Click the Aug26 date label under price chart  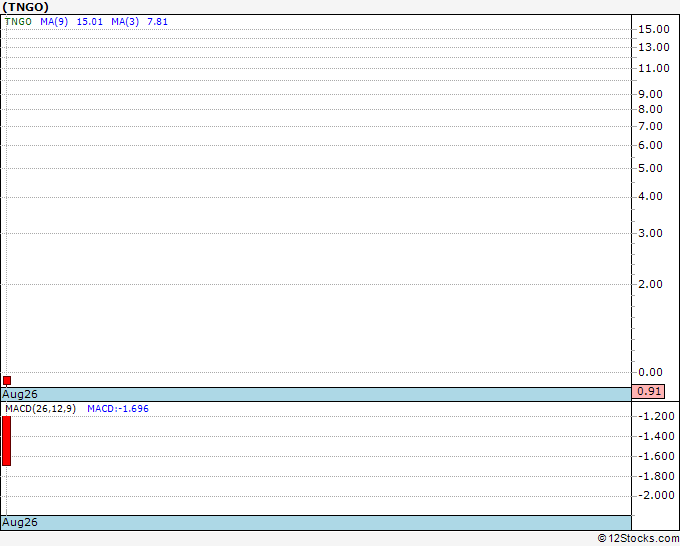click(20, 394)
